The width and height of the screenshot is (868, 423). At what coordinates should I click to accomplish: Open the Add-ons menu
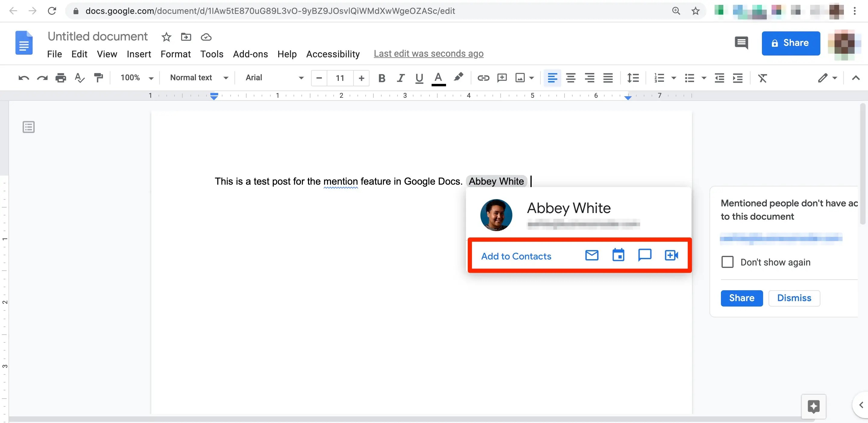250,54
